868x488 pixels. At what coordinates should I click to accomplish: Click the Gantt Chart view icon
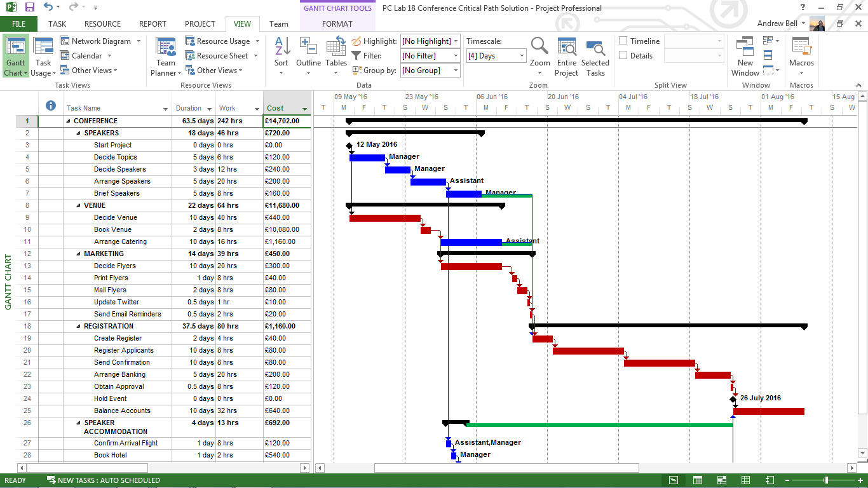[15, 48]
